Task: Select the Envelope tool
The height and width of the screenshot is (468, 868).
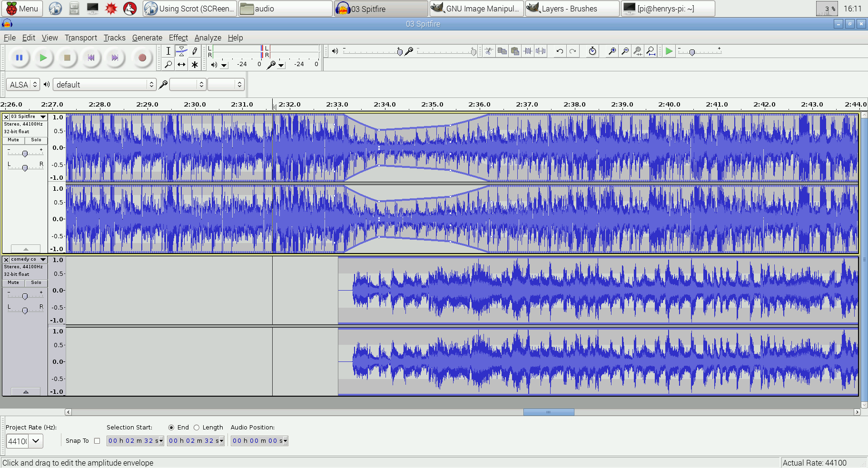Action: pos(181,51)
